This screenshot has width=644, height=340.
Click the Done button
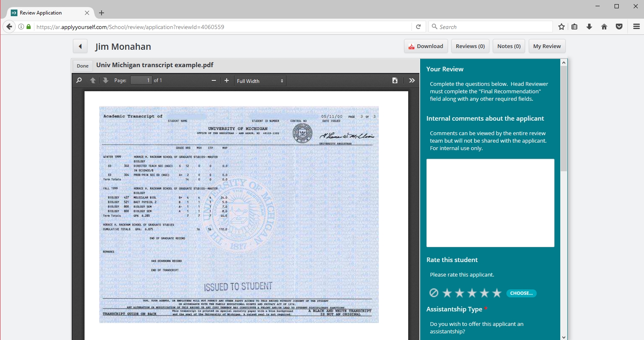82,66
